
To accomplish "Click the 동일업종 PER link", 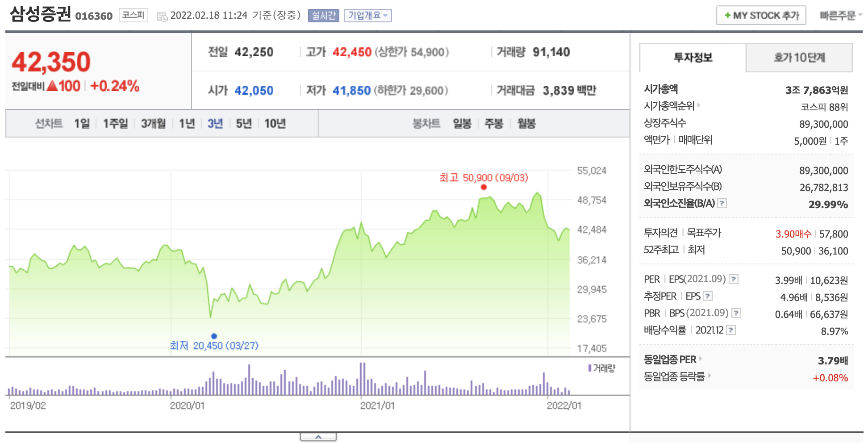I will coord(670,359).
